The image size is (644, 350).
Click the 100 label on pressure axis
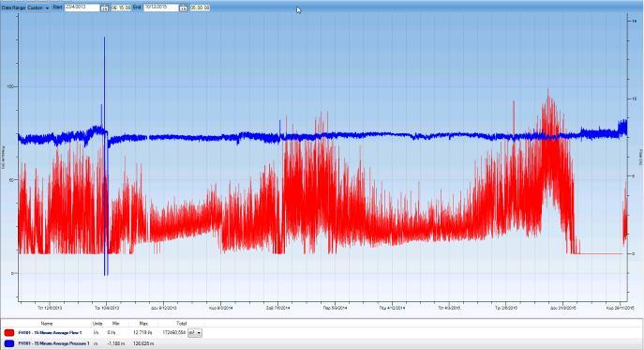(10, 86)
